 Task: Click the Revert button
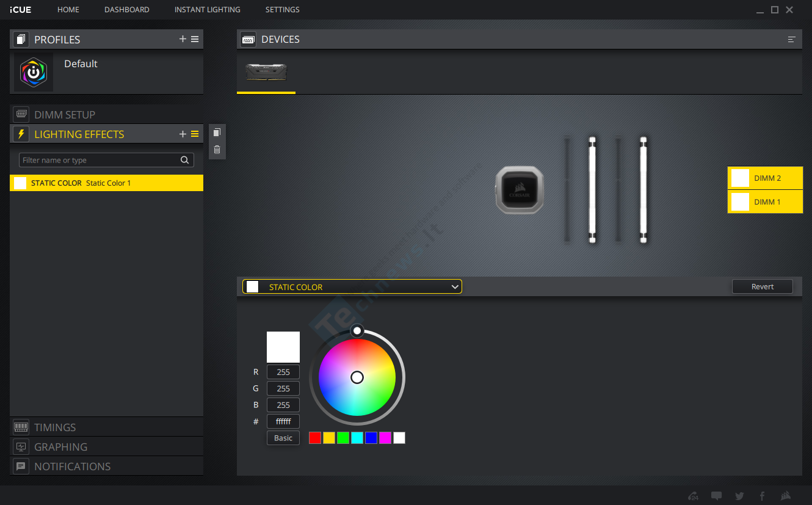click(763, 286)
